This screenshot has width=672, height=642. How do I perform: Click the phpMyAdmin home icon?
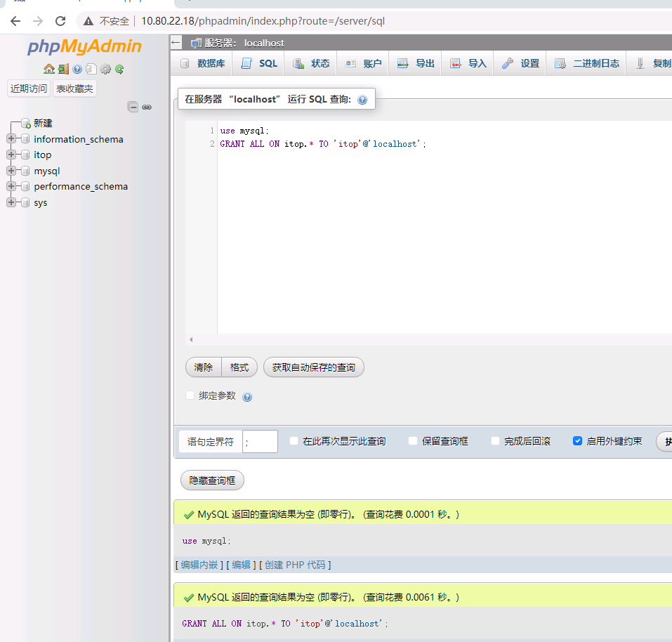[x=48, y=69]
